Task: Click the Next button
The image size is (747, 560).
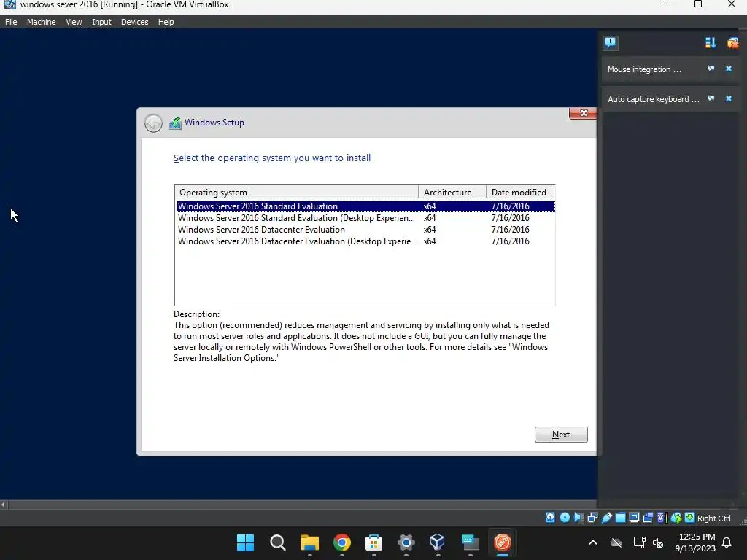Action: (x=561, y=435)
